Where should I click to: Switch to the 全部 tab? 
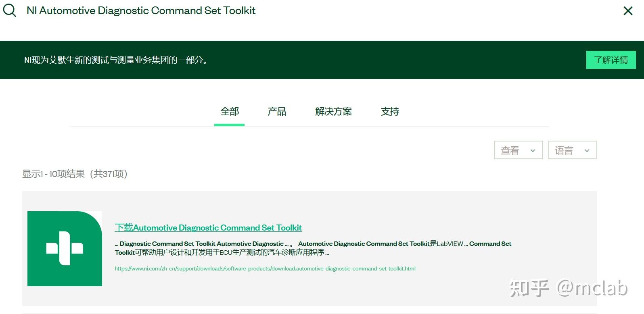click(x=230, y=111)
